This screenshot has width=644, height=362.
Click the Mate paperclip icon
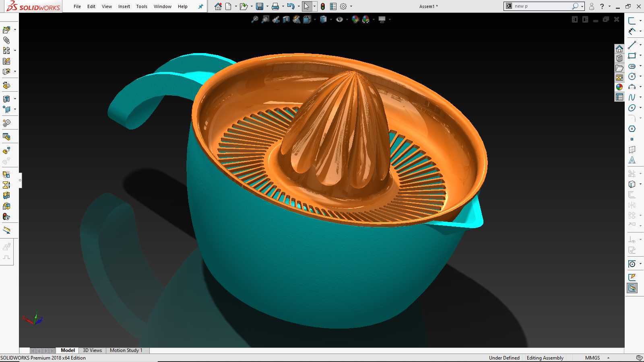click(x=6, y=40)
